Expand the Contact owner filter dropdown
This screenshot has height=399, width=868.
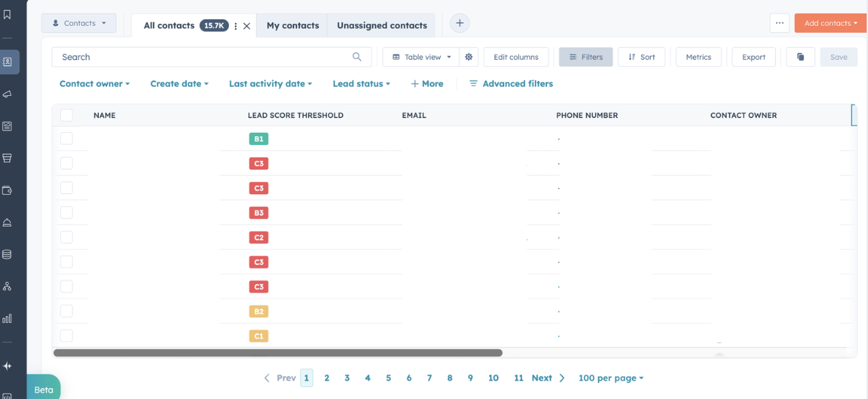tap(95, 84)
